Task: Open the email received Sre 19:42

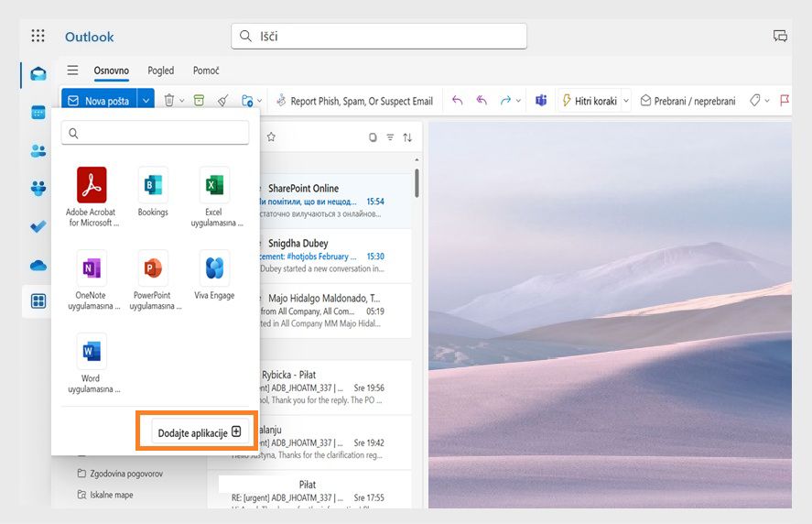Action: coord(335,442)
